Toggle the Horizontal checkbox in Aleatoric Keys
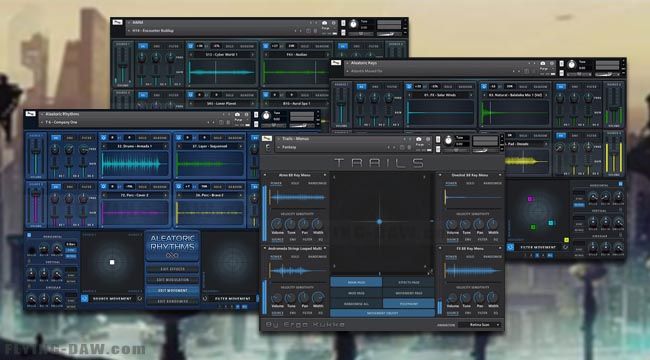Viewport: 650px width, 360px height. (x=621, y=184)
